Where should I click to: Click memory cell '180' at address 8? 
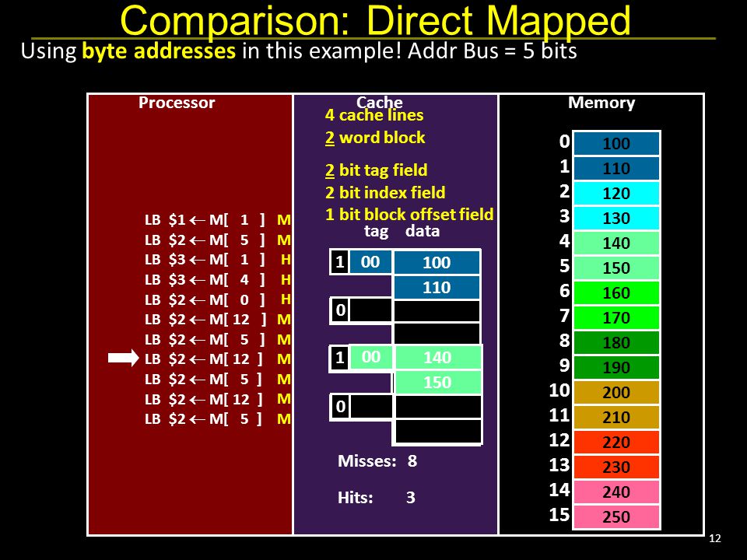pyautogui.click(x=616, y=342)
